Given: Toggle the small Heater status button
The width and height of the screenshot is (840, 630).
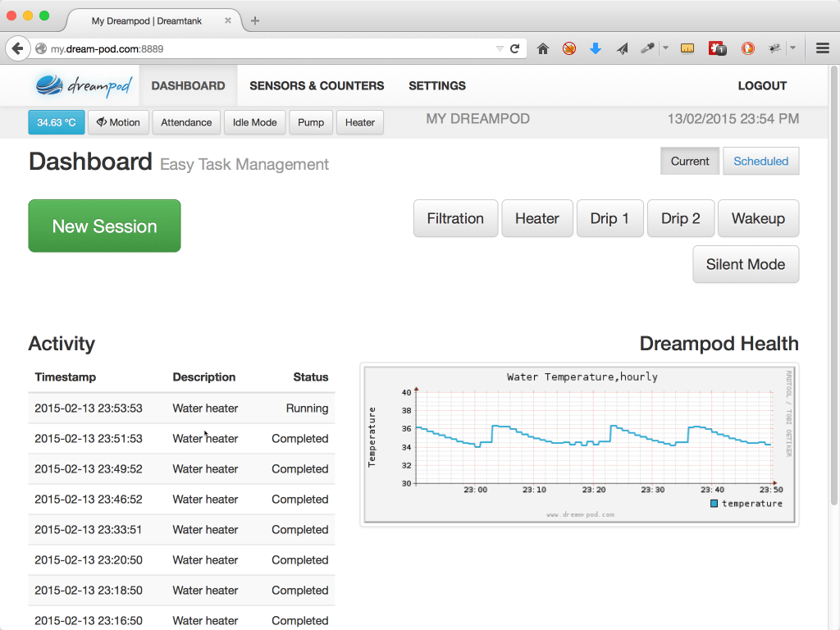Looking at the screenshot, I should coord(360,122).
